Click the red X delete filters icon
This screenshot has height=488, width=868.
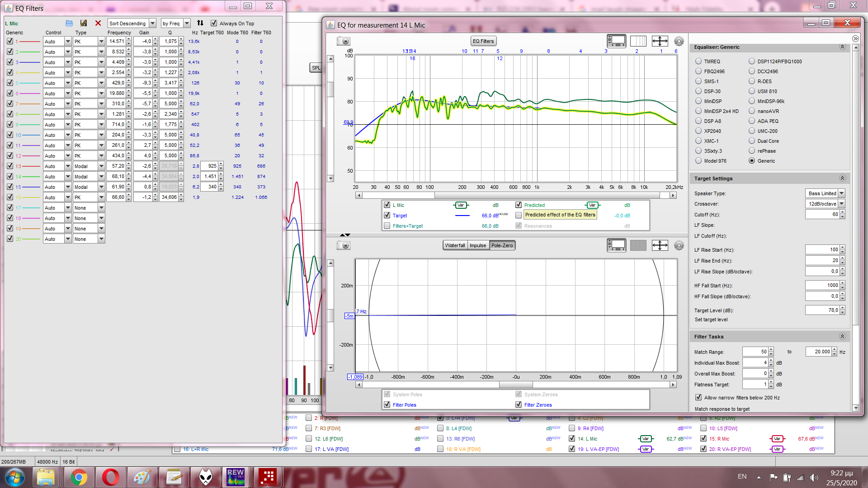coord(98,23)
